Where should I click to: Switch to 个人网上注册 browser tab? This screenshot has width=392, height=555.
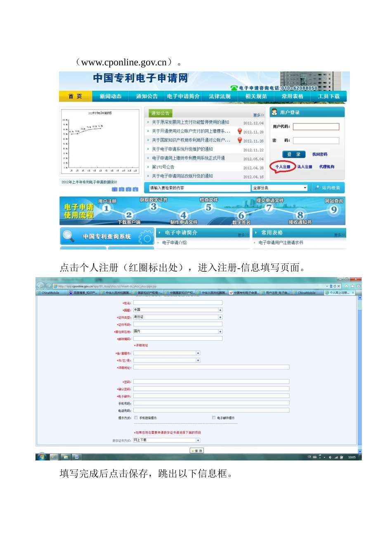[340, 292]
